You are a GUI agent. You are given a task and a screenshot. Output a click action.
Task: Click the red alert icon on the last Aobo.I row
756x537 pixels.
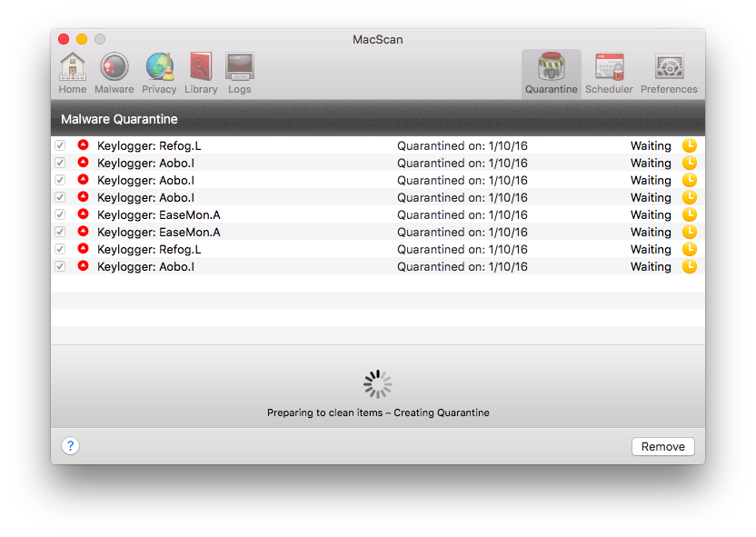click(x=84, y=266)
